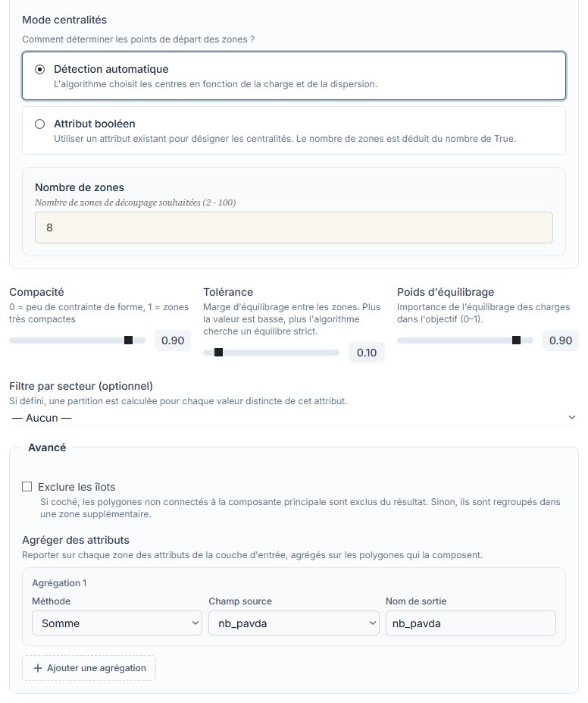Choose the Attribut booléen radio option
Image resolution: width=588 pixels, height=703 pixels.
tap(40, 124)
